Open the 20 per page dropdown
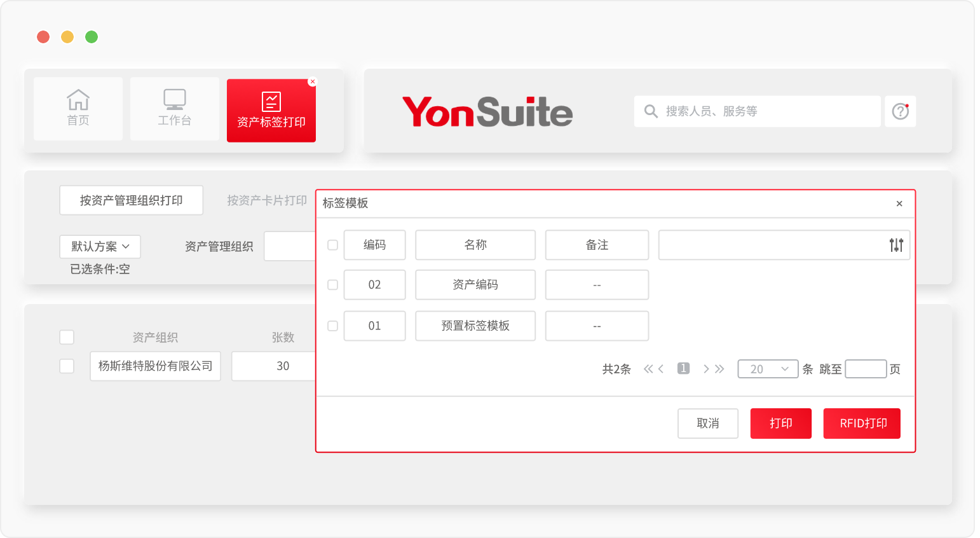 [x=768, y=369]
